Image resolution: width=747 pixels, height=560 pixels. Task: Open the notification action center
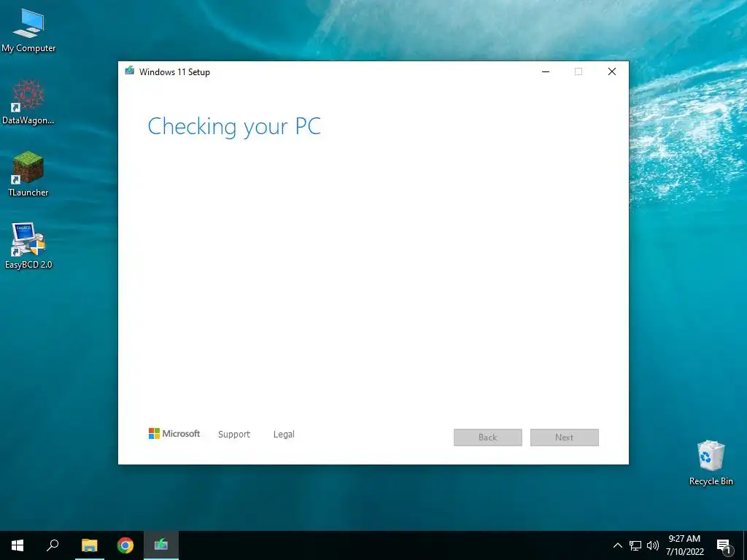point(724,545)
